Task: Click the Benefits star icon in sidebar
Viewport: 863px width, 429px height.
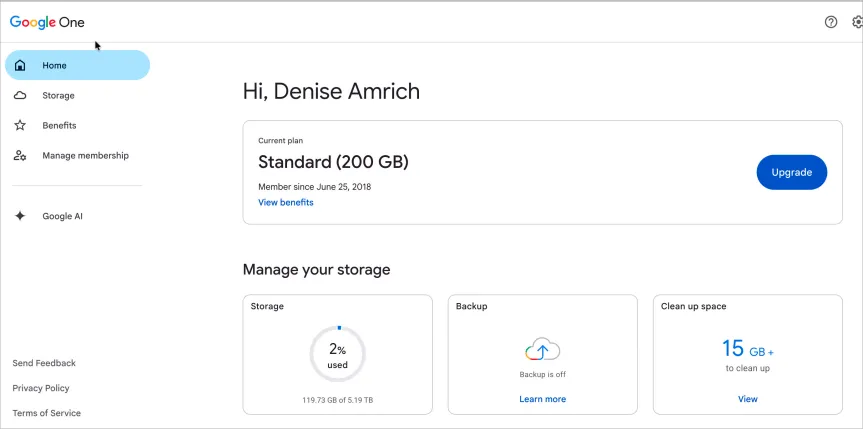Action: (20, 126)
